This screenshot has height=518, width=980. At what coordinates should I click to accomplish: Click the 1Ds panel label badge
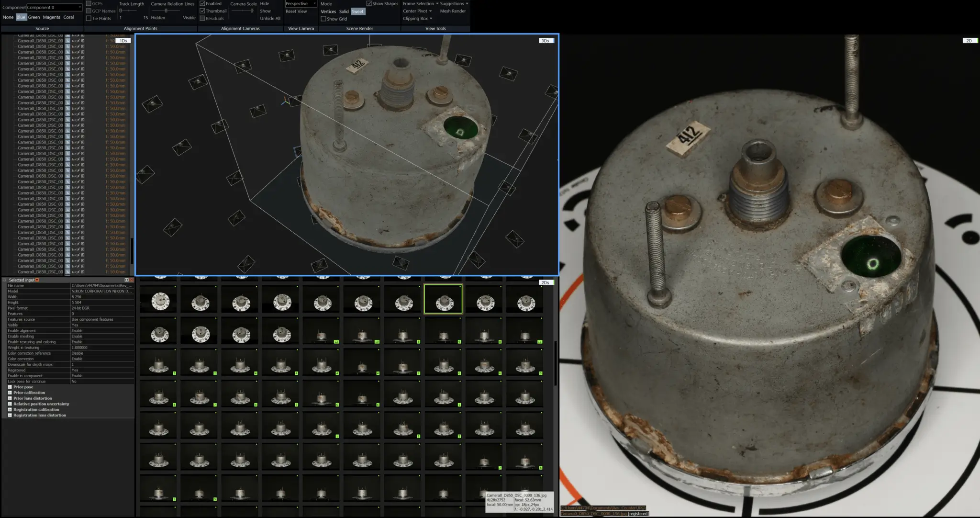[x=123, y=41]
